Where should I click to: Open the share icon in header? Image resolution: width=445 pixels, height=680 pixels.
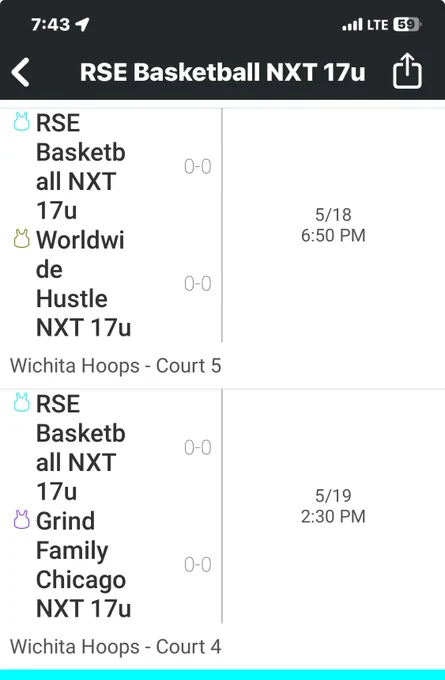pos(407,71)
